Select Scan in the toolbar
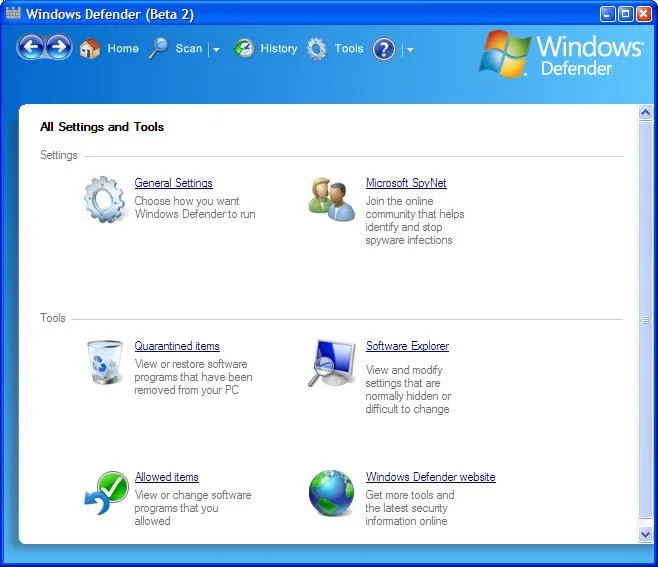This screenshot has height=567, width=658. tap(189, 48)
